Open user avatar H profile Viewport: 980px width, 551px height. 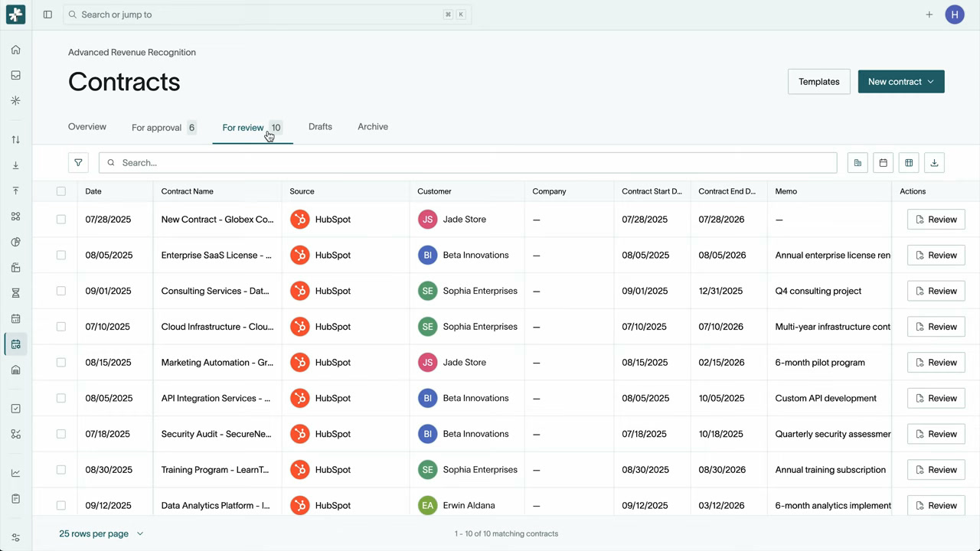click(x=954, y=15)
